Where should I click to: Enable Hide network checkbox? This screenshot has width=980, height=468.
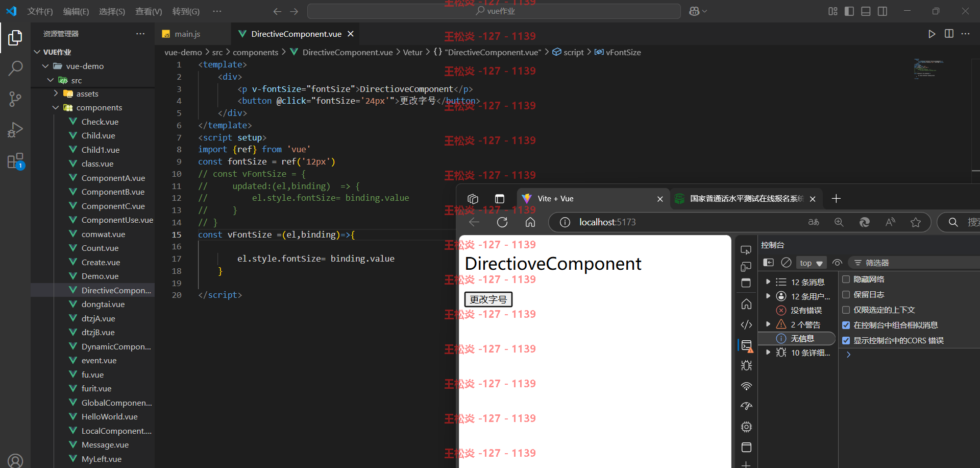pos(846,279)
